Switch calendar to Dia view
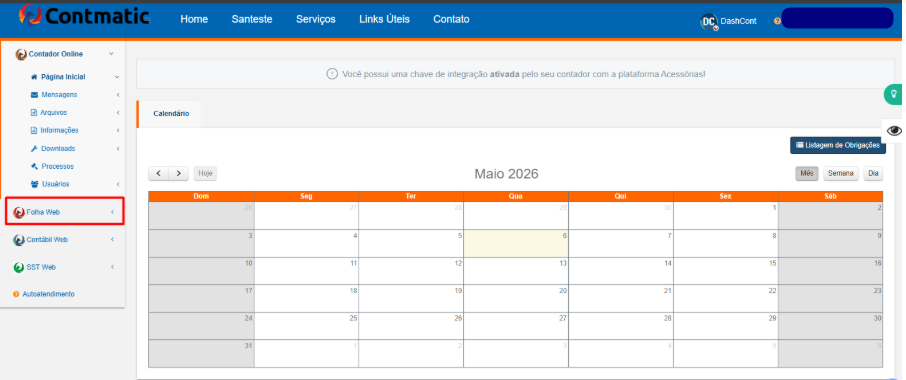Viewport: 906px width, 380px height. [x=873, y=173]
